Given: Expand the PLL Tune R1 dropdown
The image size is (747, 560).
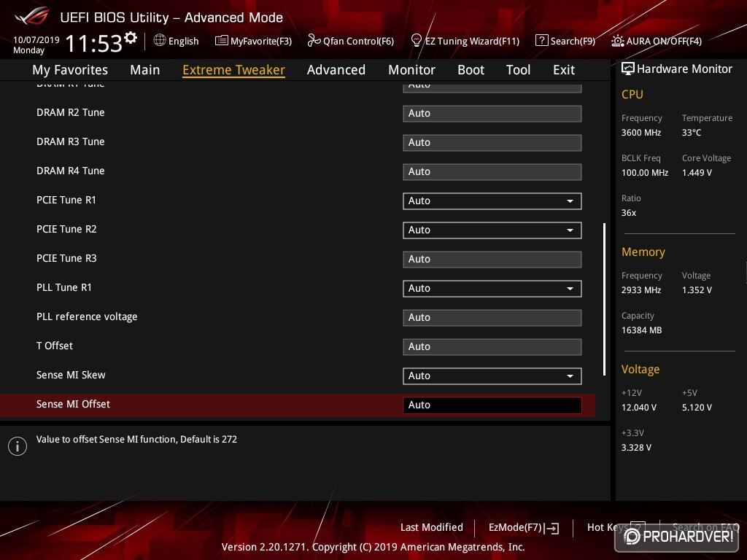Looking at the screenshot, I should point(492,289).
